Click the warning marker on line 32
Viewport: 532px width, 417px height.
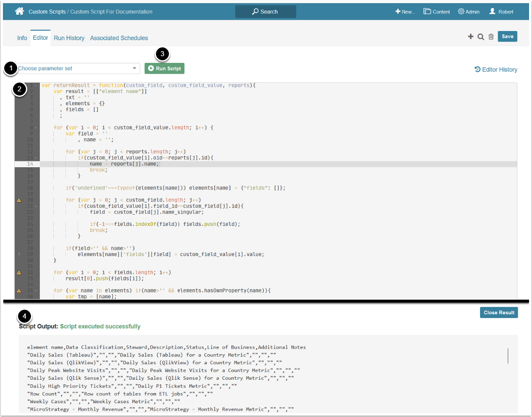pyautogui.click(x=19, y=273)
